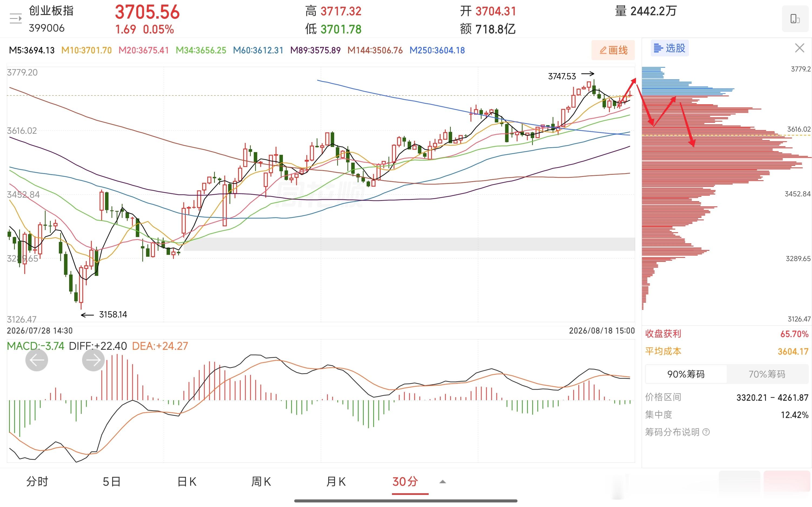Image resolution: width=812 pixels, height=507 pixels.
Task: Select the 90%筹码 toggle
Action: (685, 374)
